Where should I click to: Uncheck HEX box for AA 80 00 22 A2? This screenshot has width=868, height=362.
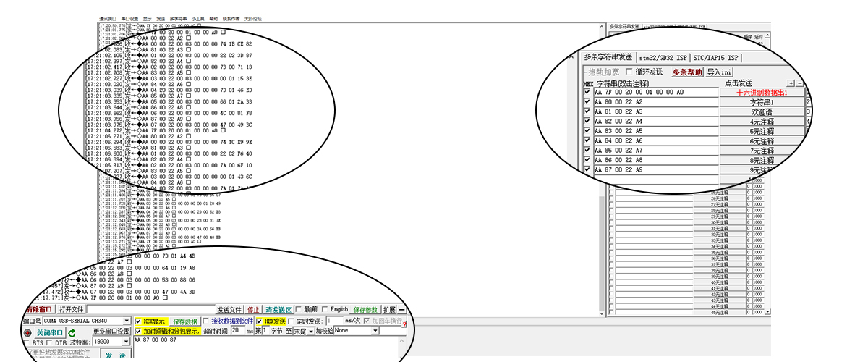point(587,102)
